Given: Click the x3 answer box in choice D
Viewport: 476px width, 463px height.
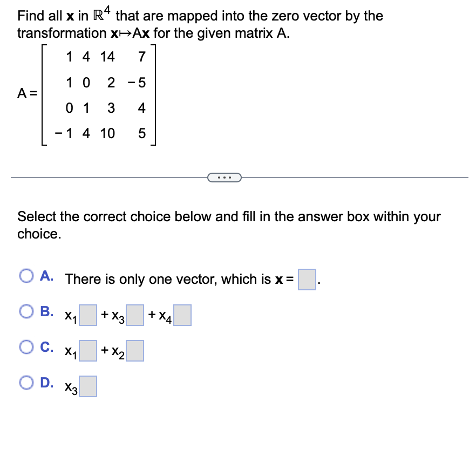Looking at the screenshot, I should click(89, 386).
